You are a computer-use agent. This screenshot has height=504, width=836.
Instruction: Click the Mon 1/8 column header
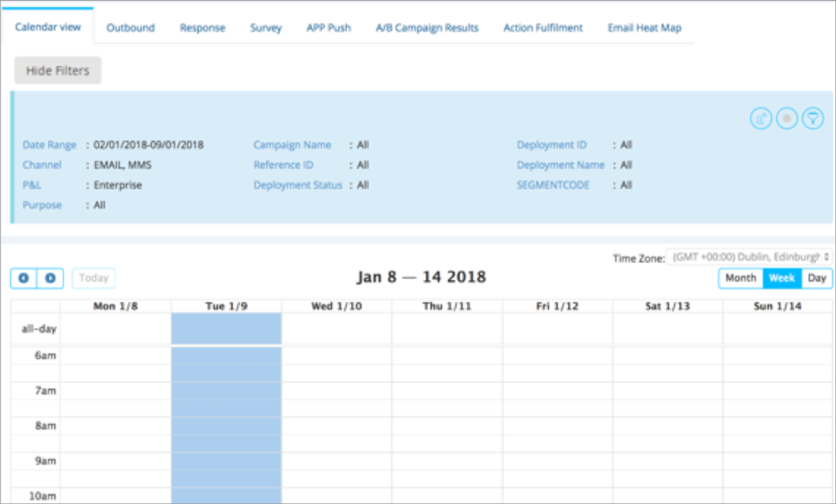(x=116, y=306)
